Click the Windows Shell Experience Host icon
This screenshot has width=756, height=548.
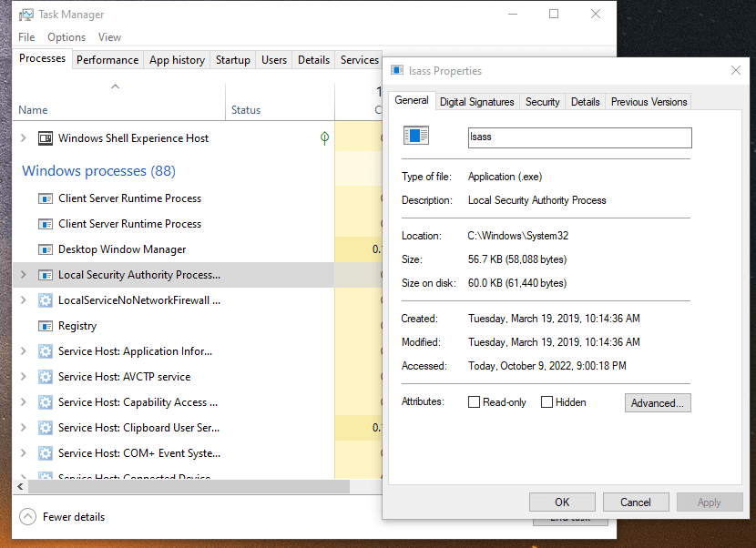[46, 138]
